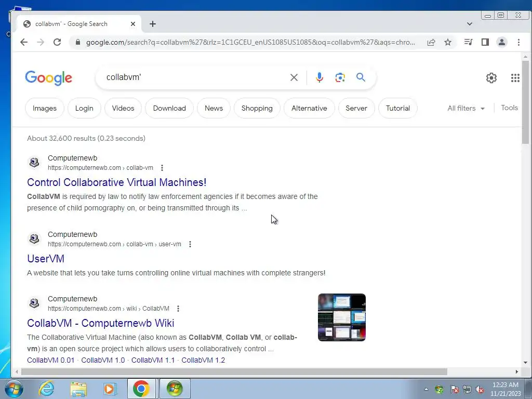Select the Download filter chip
This screenshot has width=532, height=399.
coord(169,108)
